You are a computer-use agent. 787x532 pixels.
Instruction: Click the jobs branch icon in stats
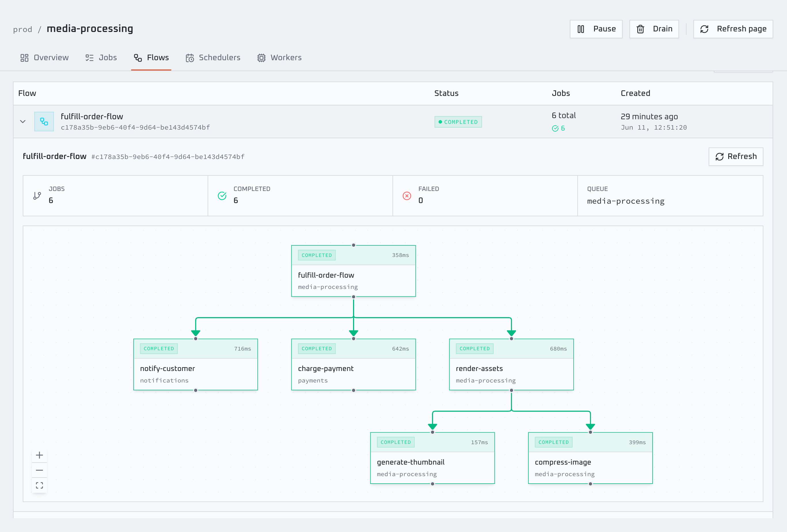37,196
